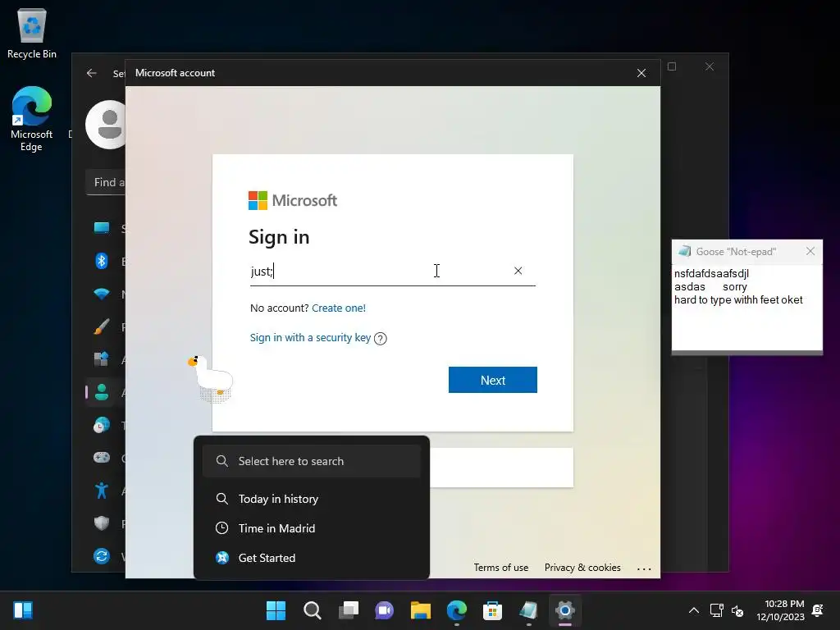840x630 pixels.
Task: Open the Microsoft Edge desktop shortcut
Action: 32,119
